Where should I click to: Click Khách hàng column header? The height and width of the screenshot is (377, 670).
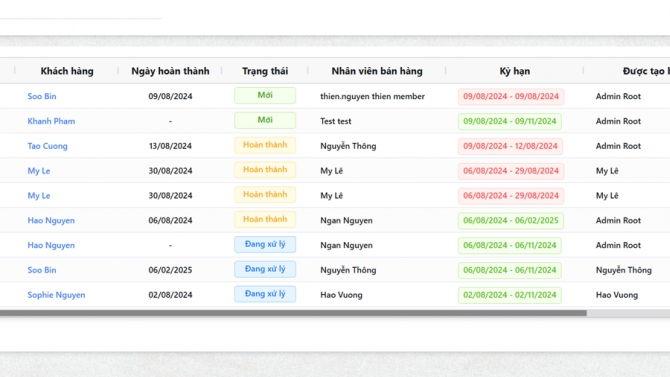click(67, 71)
